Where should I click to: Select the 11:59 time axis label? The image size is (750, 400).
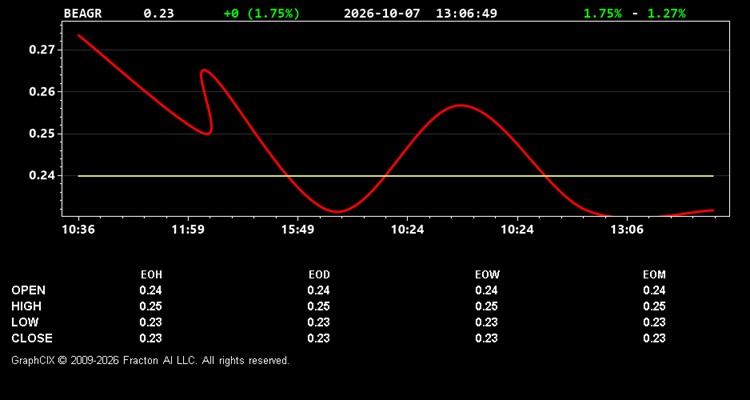pos(188,230)
